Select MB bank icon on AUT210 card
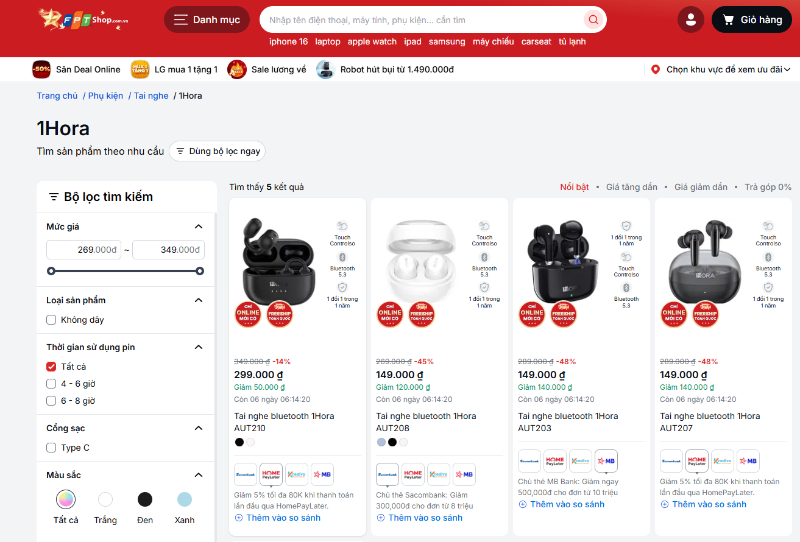Screen dimensions: 800x542 (322, 474)
